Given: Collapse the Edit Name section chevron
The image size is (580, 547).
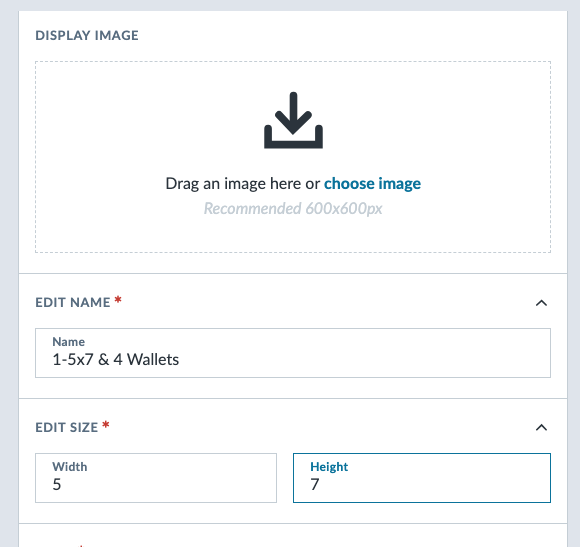Looking at the screenshot, I should point(541,303).
